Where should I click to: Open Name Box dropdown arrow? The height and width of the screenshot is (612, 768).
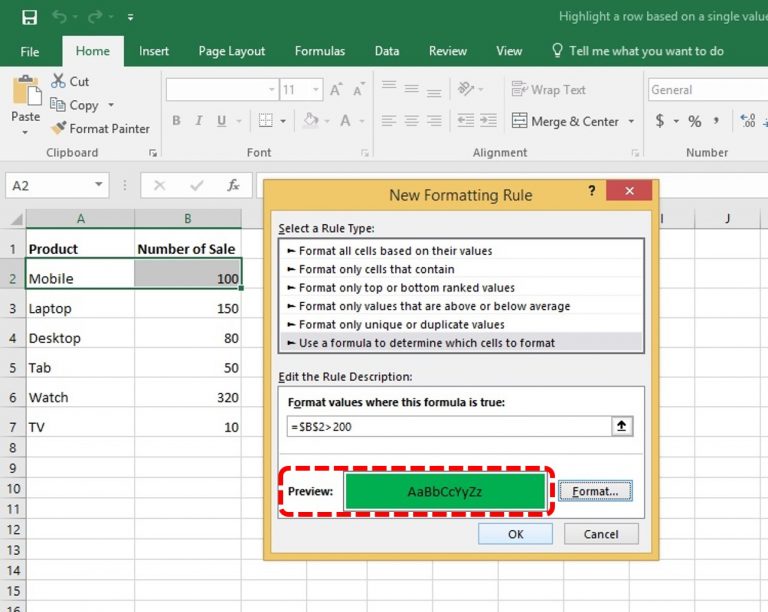[x=98, y=185]
